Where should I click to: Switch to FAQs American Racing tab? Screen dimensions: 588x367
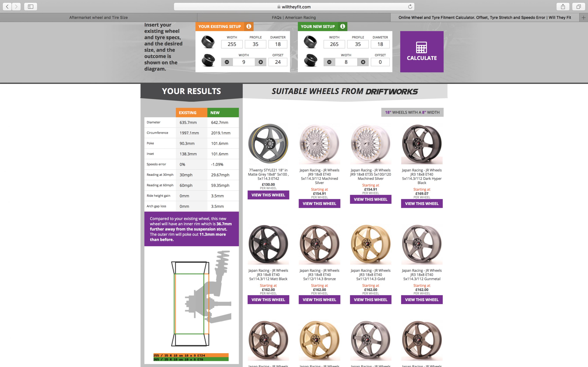[294, 17]
